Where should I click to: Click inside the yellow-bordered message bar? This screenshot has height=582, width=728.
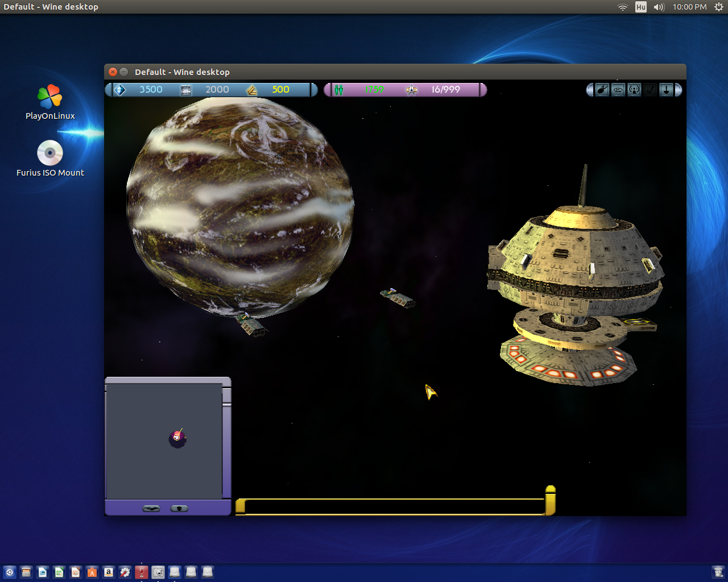pos(395,506)
